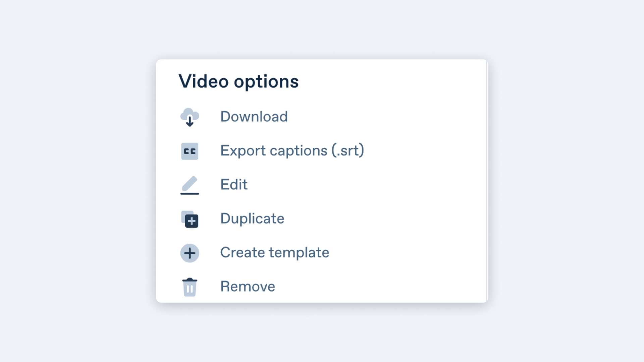Click the thin scrollbar on panel's right edge

click(487, 181)
